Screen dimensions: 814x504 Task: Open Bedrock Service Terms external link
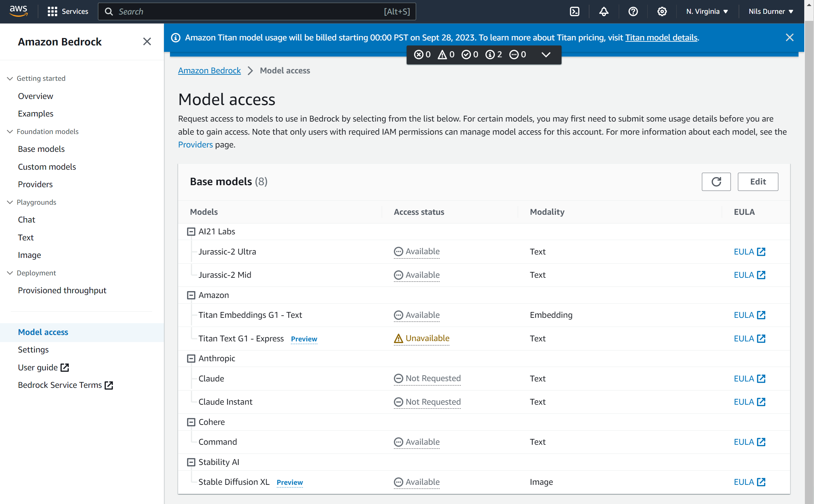66,385
